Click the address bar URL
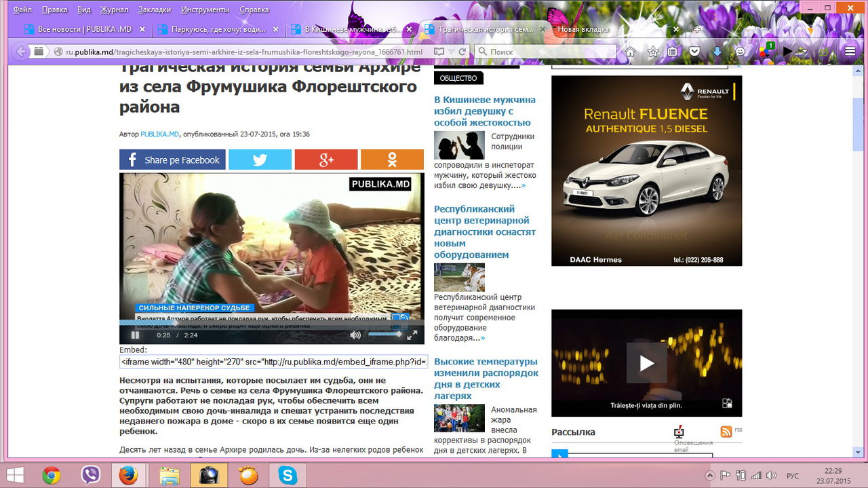 coord(244,52)
